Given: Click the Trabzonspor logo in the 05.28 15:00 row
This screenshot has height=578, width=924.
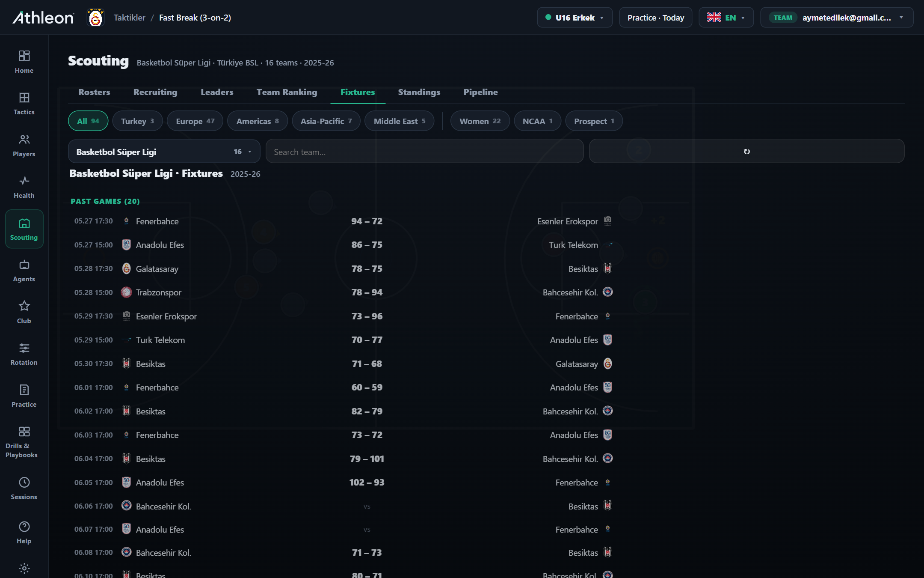Looking at the screenshot, I should pos(126,292).
